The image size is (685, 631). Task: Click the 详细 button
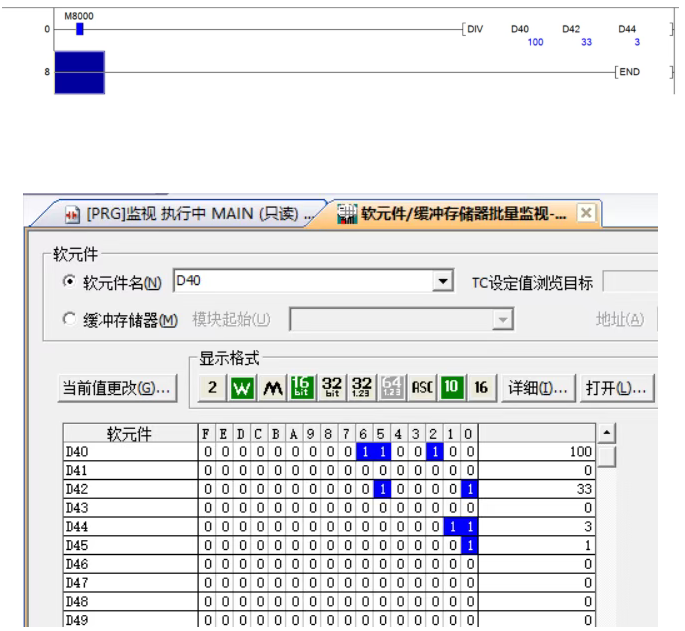pos(539,387)
